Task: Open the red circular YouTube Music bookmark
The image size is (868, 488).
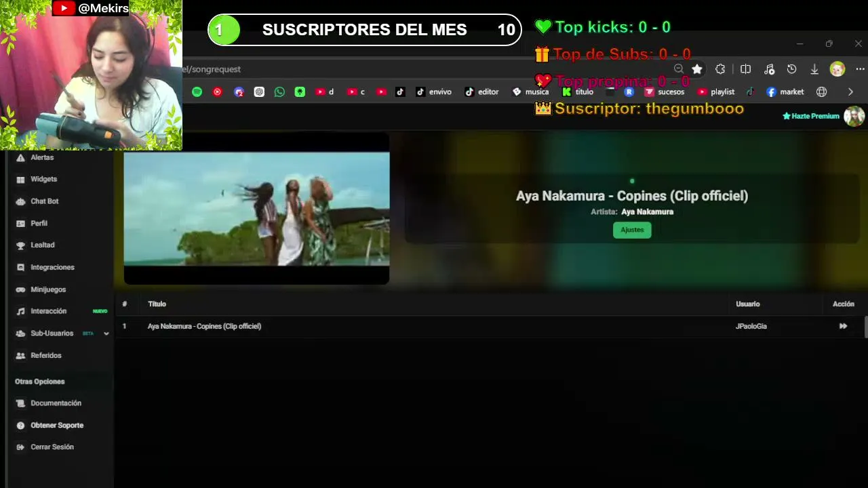Action: [x=217, y=91]
